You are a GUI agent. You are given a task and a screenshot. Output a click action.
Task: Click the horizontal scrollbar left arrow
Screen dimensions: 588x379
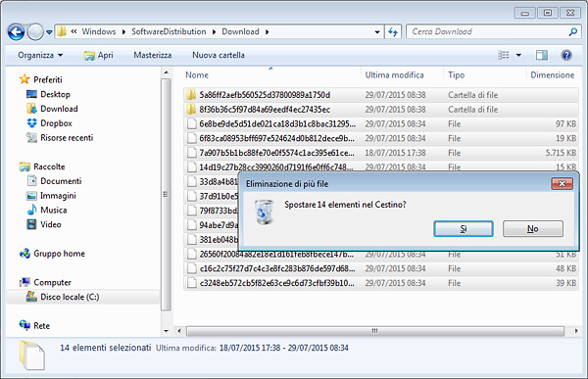(x=179, y=331)
